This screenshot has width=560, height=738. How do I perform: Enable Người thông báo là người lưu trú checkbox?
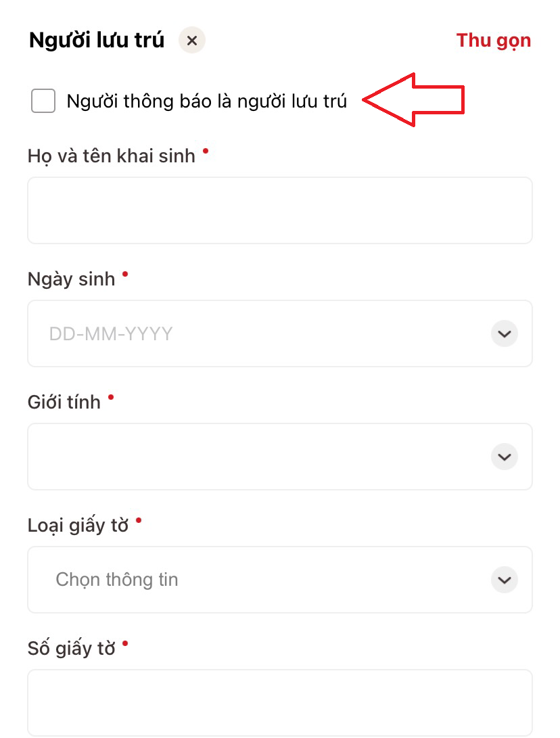pyautogui.click(x=43, y=101)
